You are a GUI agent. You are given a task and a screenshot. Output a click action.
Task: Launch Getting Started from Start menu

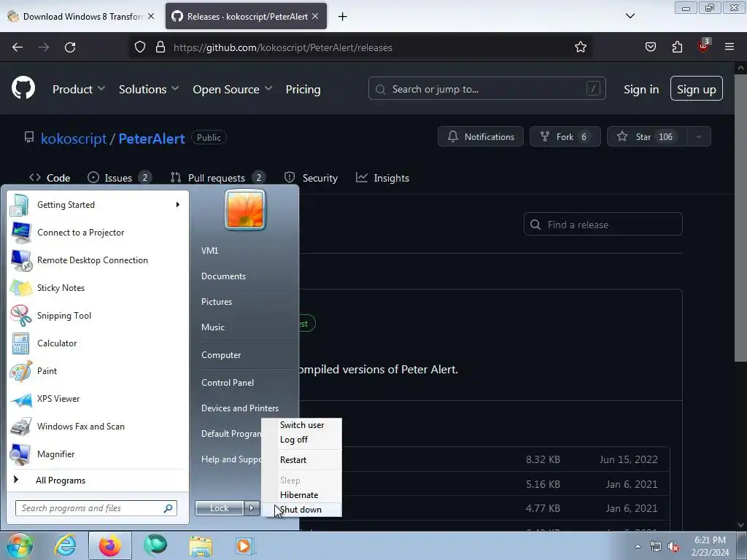(98, 205)
